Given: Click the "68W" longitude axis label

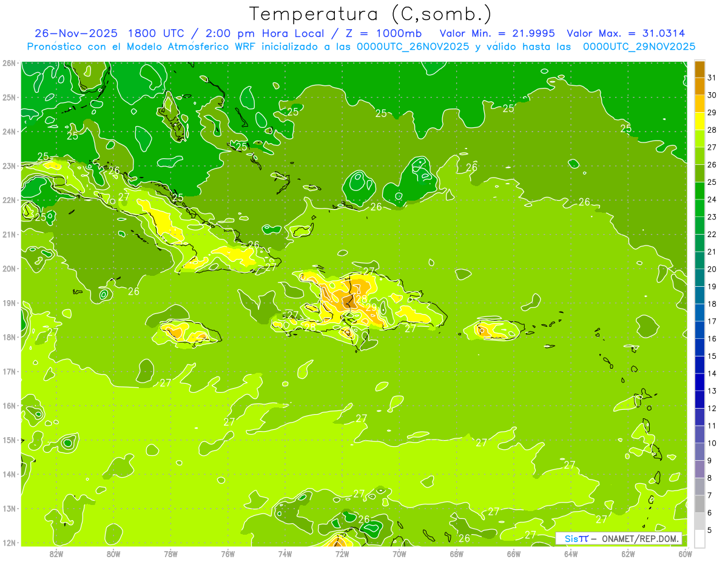Looking at the screenshot, I should pyautogui.click(x=457, y=554).
